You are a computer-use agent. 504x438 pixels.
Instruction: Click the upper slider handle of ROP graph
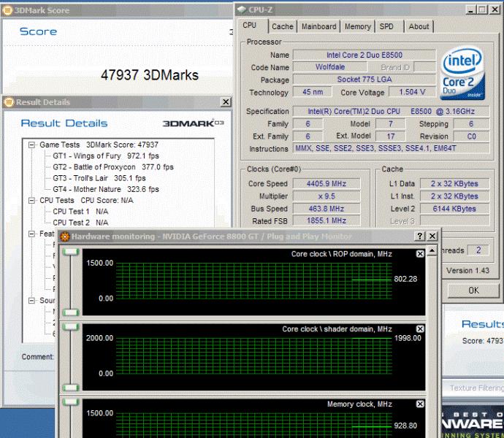(71, 252)
